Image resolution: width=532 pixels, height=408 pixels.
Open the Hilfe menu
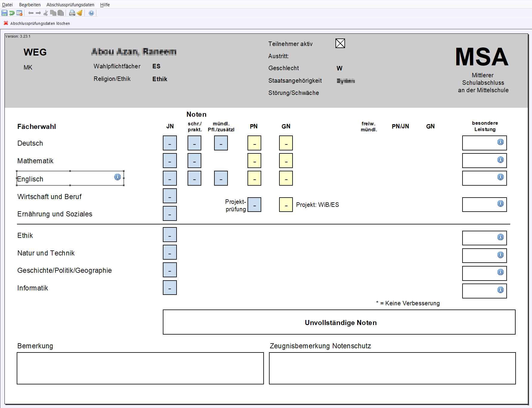click(105, 4)
